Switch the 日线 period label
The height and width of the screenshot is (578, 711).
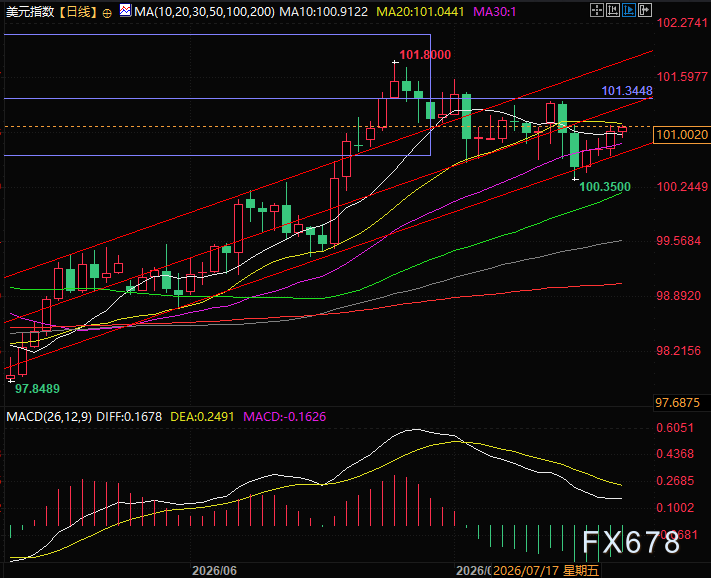(79, 12)
